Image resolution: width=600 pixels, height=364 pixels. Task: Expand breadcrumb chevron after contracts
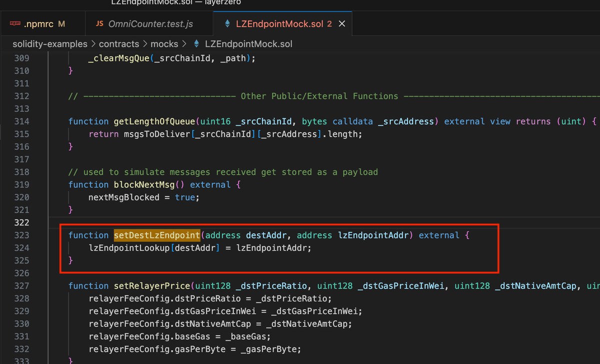(145, 44)
